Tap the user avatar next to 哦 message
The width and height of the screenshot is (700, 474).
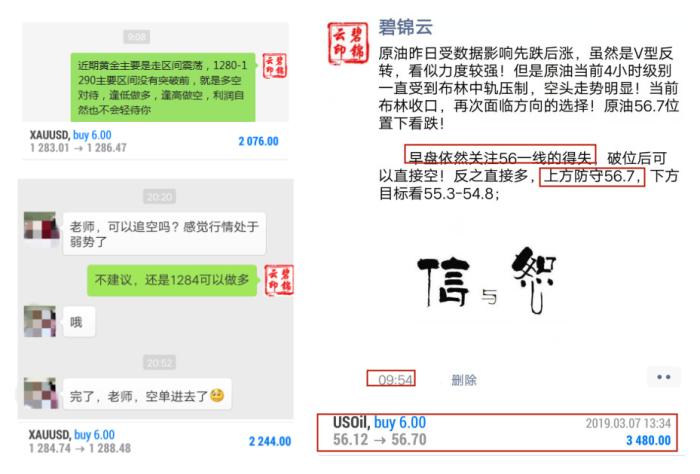(x=40, y=321)
